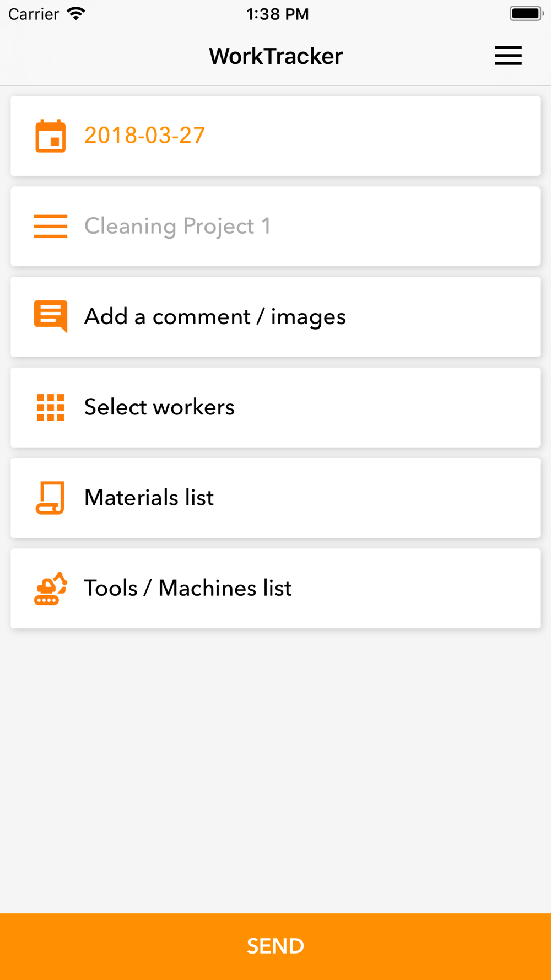Click the workers grid icon

click(x=51, y=407)
